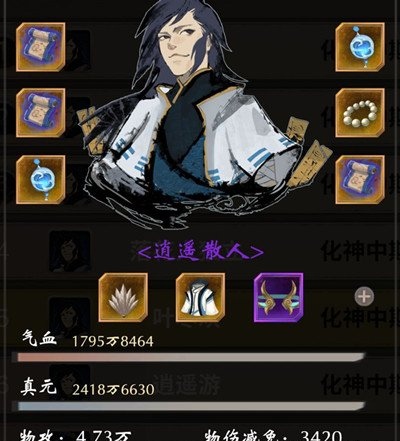Screen dimensions: 400x441
Task: Tap the 气血 value 1795万8464
Action: [x=113, y=341]
